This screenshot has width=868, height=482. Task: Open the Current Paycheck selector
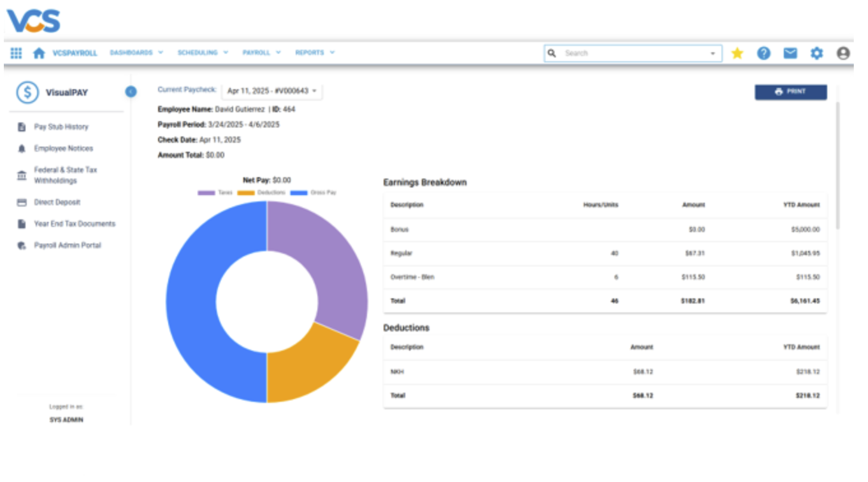coord(270,91)
